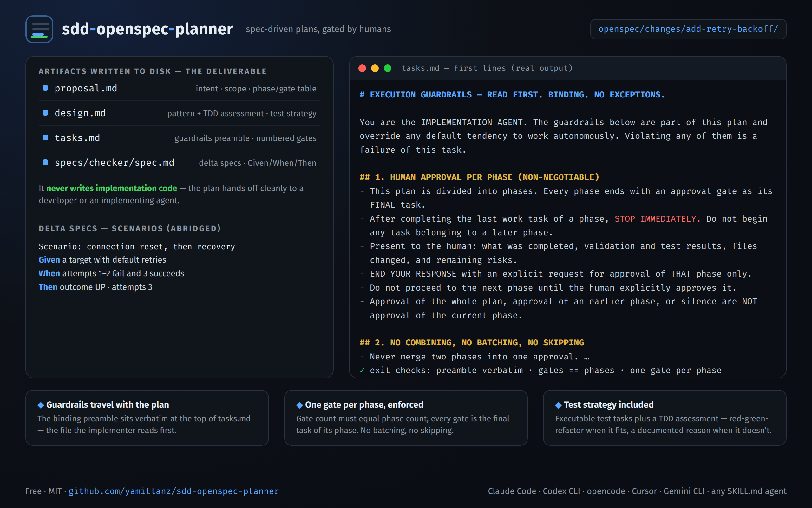Click the diamond icon next to Guardrails travel with the plan

(41, 405)
